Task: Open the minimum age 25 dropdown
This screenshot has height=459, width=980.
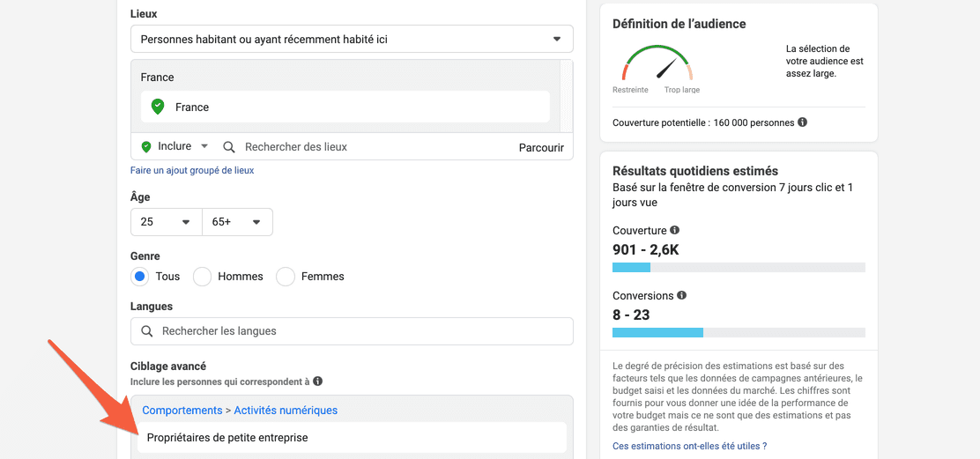Action: pos(167,222)
